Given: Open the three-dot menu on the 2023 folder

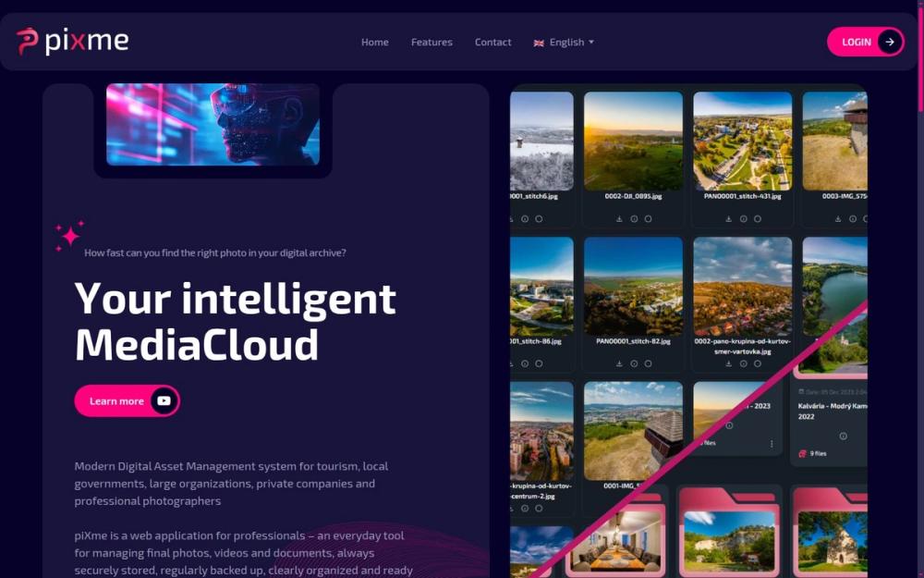Looking at the screenshot, I should 772,444.
